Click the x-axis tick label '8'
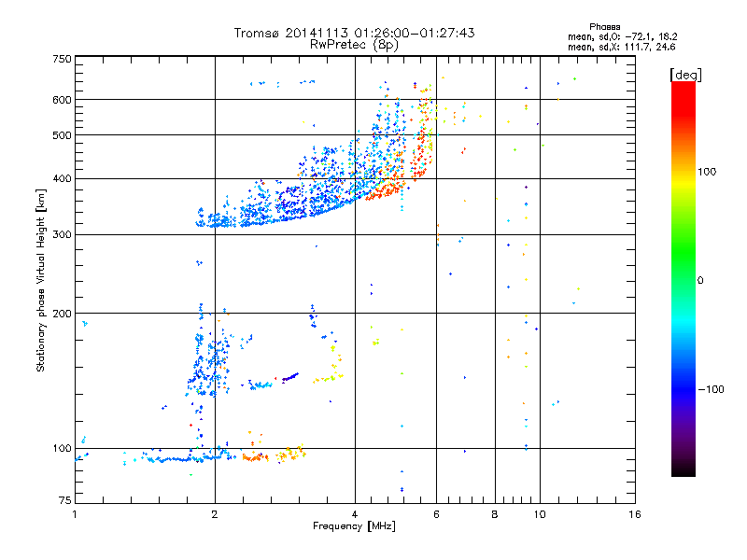This screenshot has height=560, width=747. point(495,514)
